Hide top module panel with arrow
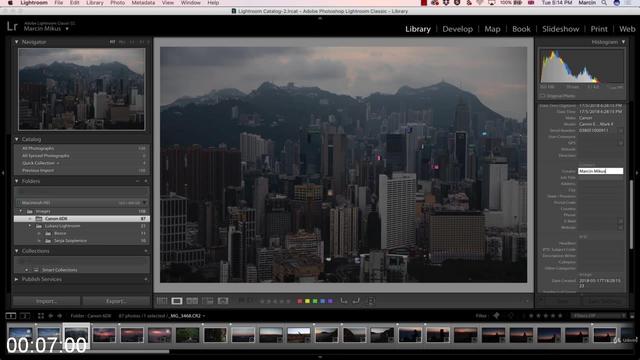Image resolution: width=640 pixels, height=360 pixels. pos(320,18)
